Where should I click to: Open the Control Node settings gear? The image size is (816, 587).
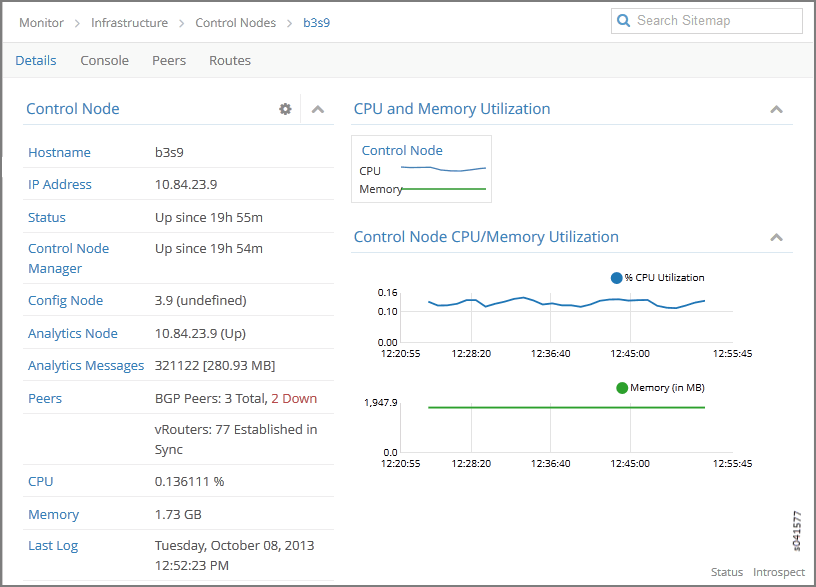pyautogui.click(x=285, y=109)
